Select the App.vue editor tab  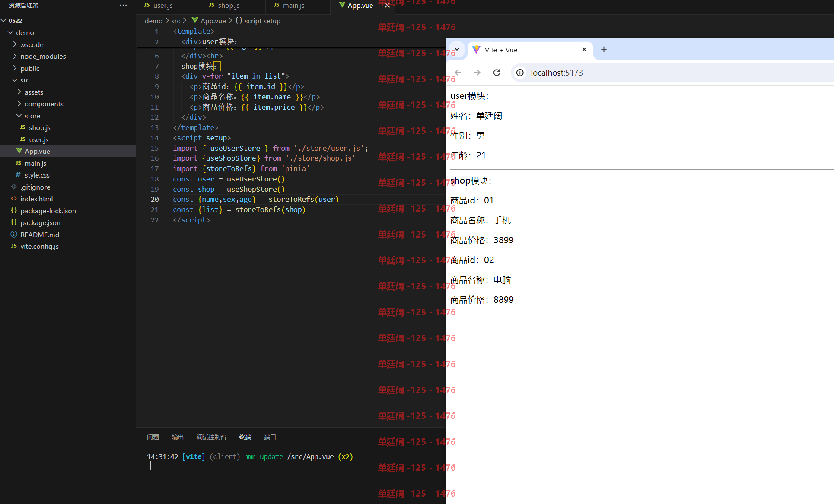click(x=360, y=5)
